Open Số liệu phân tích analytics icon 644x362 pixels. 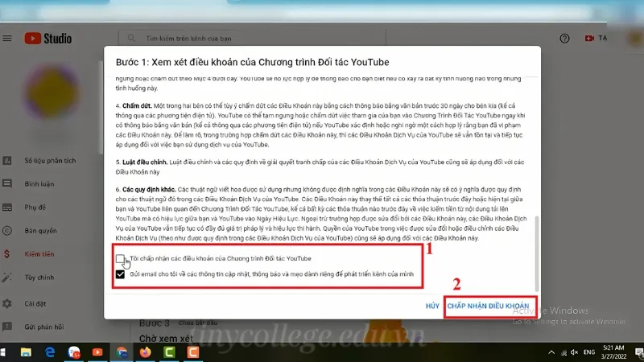tap(7, 160)
